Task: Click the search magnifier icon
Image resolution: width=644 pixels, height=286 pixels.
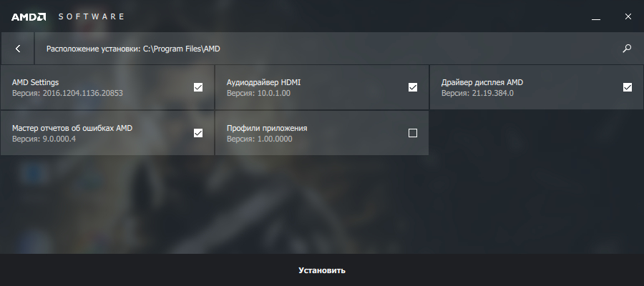Action: (627, 49)
